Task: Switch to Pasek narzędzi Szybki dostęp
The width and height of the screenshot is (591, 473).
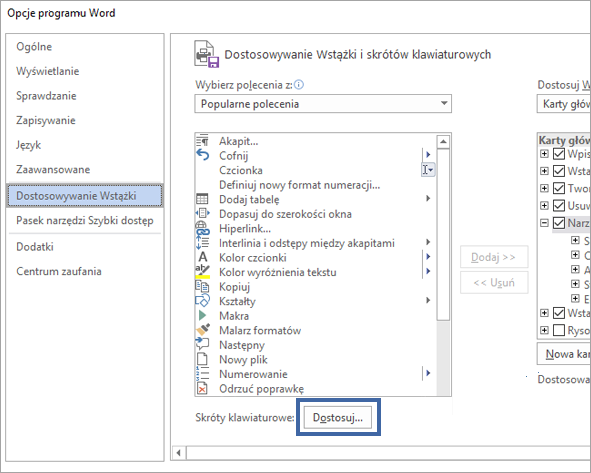Action: tap(85, 220)
